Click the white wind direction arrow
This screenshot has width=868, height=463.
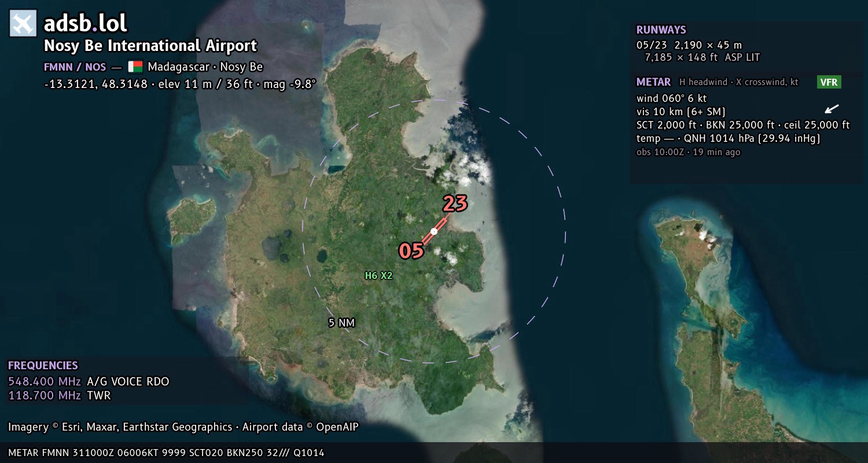(x=831, y=109)
